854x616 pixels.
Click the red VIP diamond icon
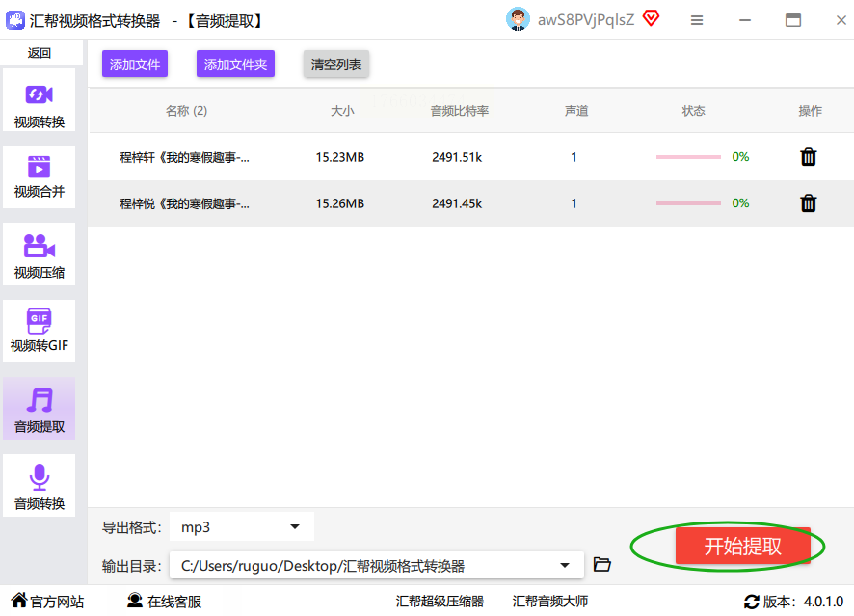click(651, 18)
